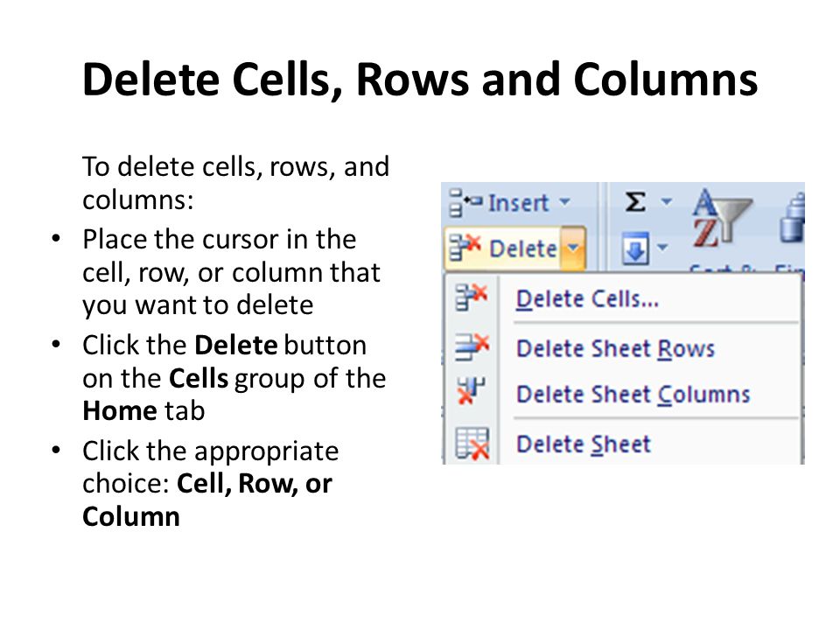Click the slide title Delete Cells, Rows and Columns

(420, 80)
